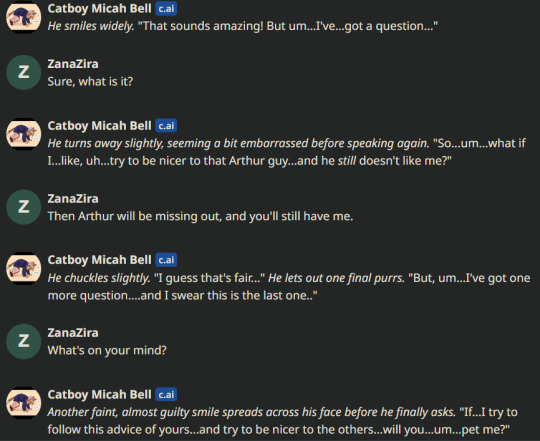
Task: Click c.ai badge on the Arthur guy message
Action: 166,126
